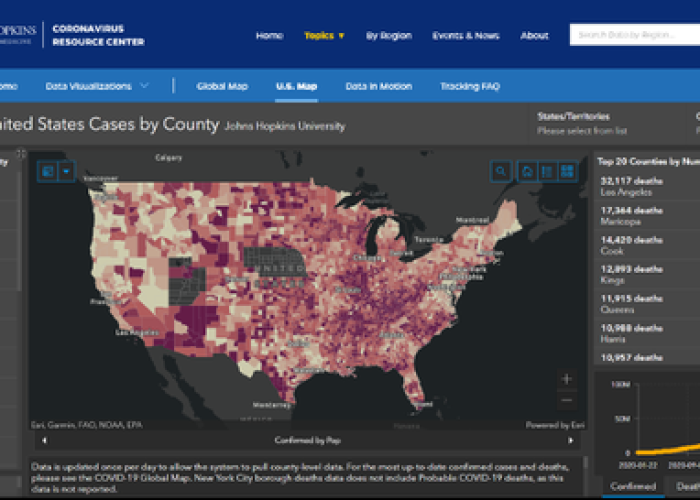The image size is (700, 500).
Task: Select the U.S. Map tab
Action: click(296, 86)
